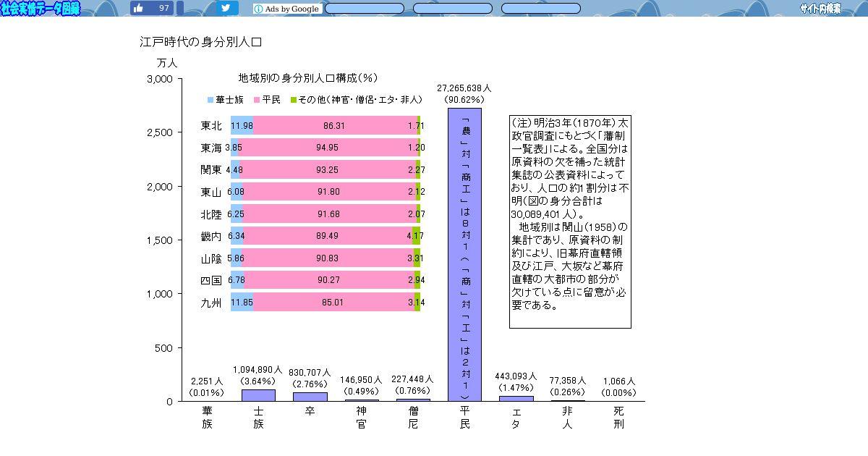The image size is (868, 456).
Task: Click the Ads by Google info icon
Action: [258, 9]
